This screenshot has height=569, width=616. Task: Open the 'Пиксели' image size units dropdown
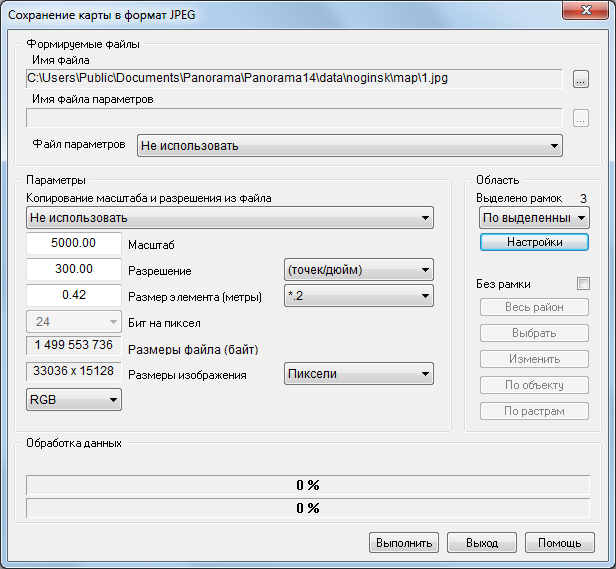pos(358,374)
